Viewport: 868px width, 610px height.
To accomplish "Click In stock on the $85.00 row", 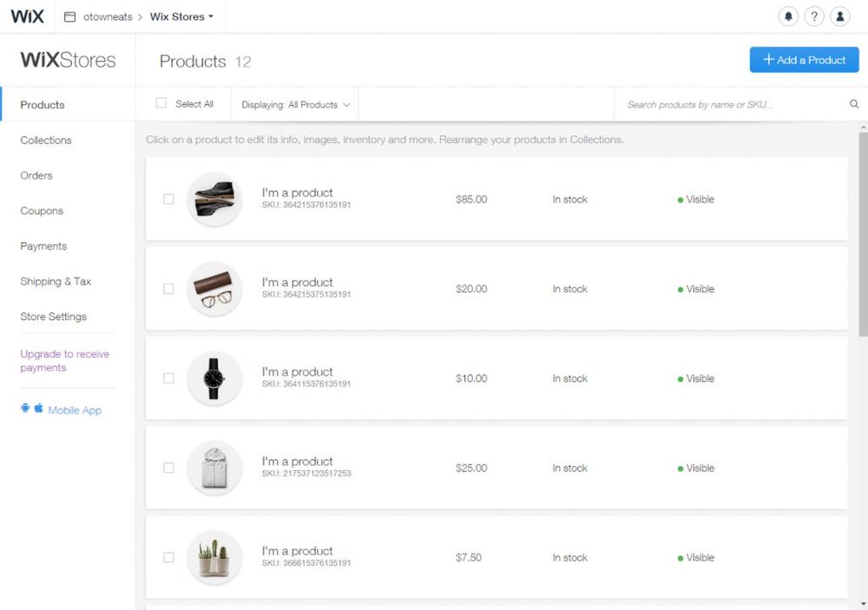I will pos(569,200).
